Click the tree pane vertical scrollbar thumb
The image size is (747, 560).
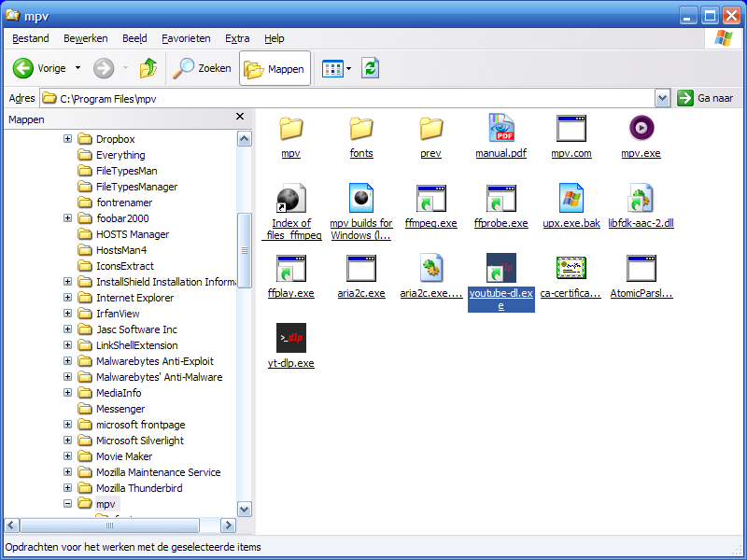tap(245, 250)
